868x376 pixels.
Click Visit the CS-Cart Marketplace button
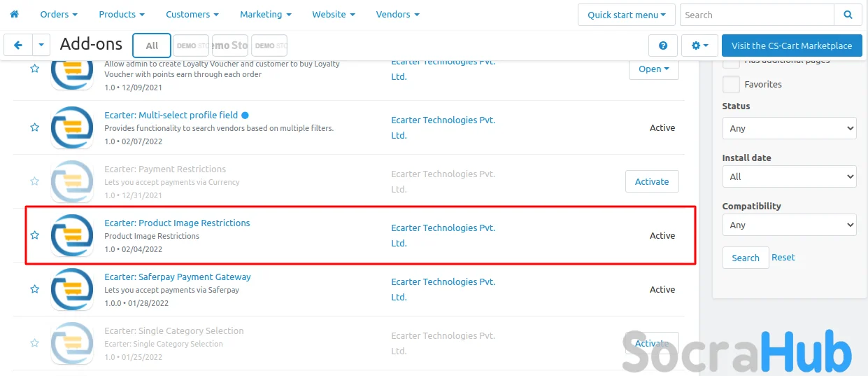(x=791, y=46)
